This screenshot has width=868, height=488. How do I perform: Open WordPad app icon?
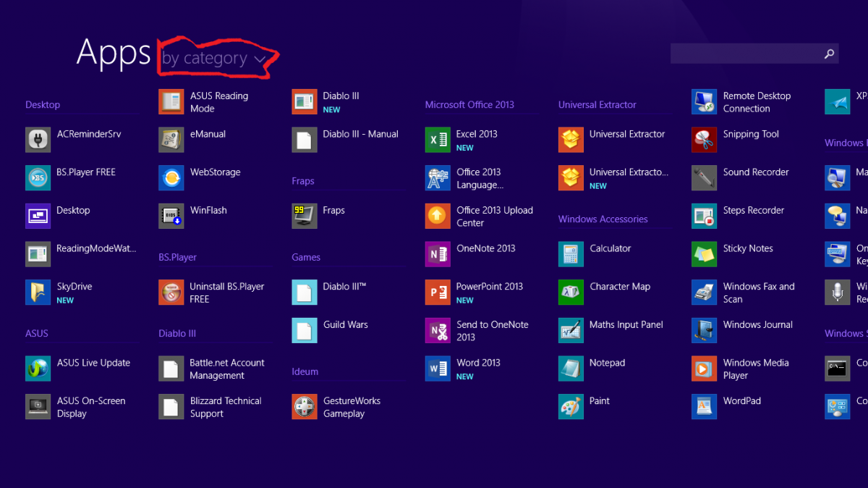(705, 407)
